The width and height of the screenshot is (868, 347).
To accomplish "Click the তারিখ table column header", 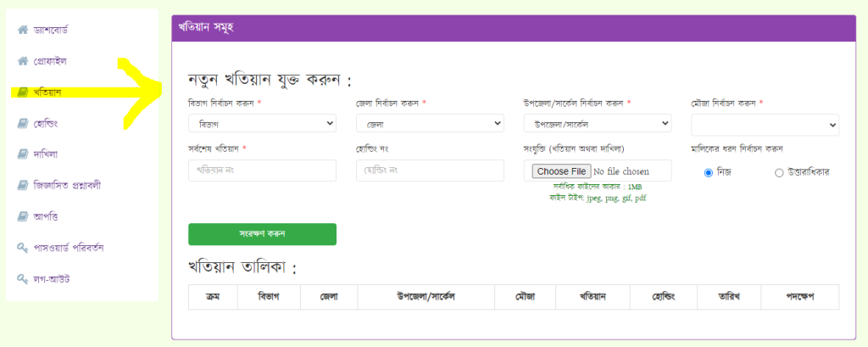I will (x=729, y=297).
